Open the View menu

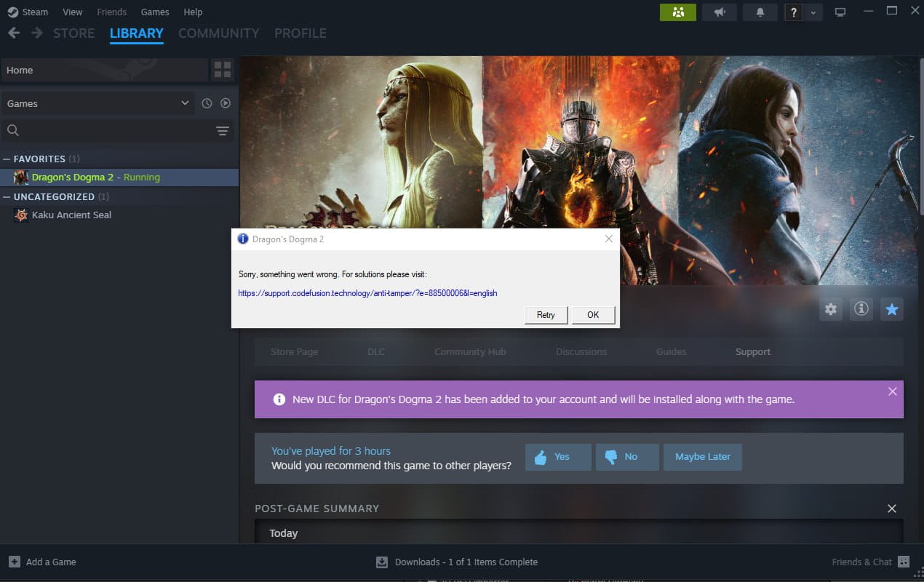pos(72,12)
